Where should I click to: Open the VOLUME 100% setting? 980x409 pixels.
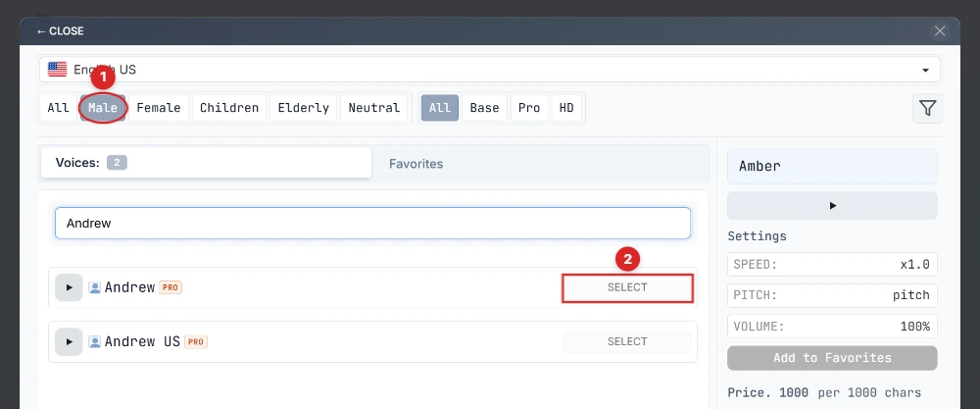coord(832,327)
